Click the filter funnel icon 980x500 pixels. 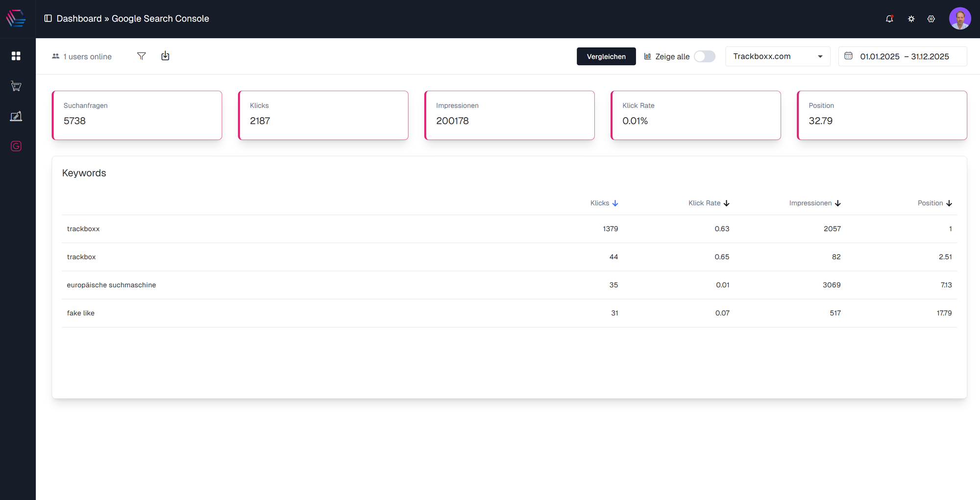pyautogui.click(x=141, y=56)
